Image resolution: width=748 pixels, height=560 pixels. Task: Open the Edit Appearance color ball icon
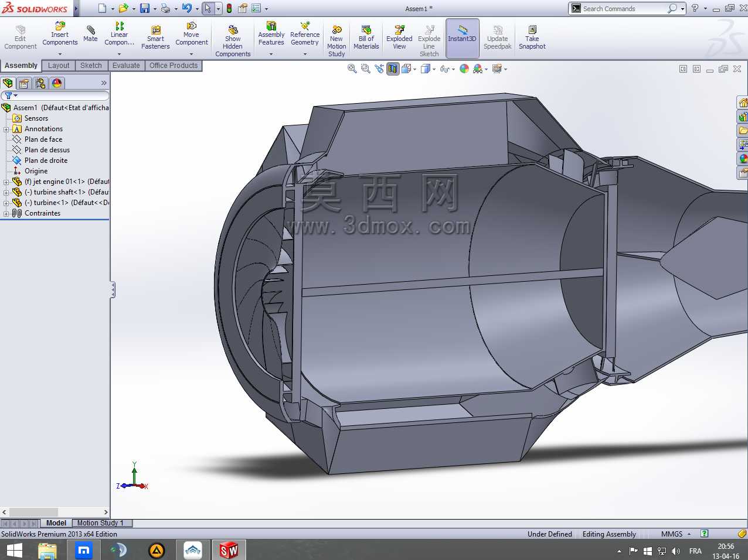[464, 69]
